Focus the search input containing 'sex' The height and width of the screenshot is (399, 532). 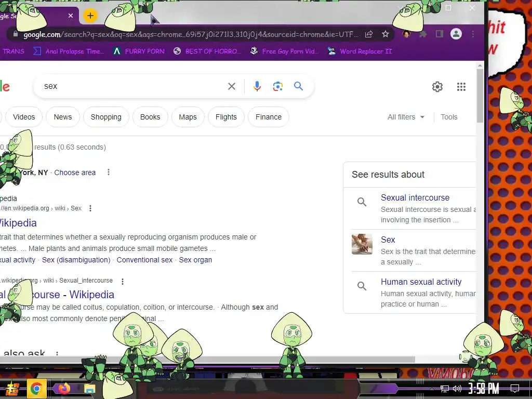(x=132, y=86)
